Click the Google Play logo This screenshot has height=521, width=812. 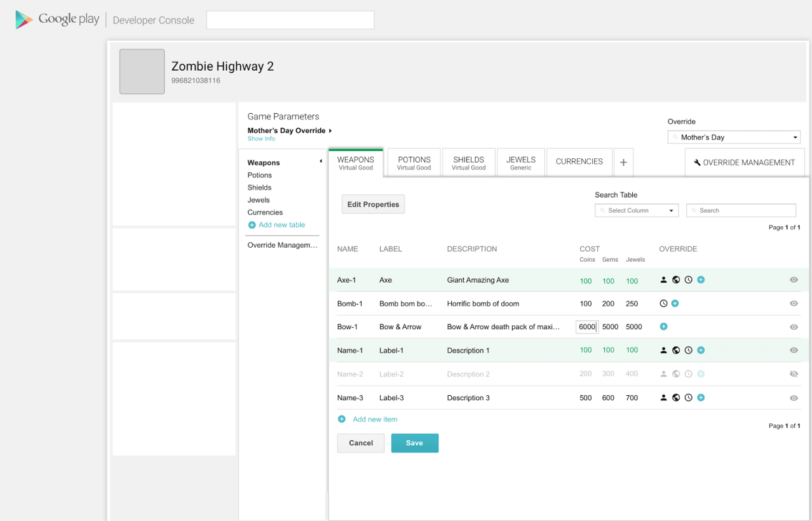pos(24,20)
